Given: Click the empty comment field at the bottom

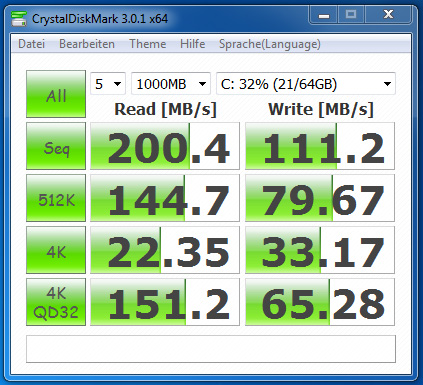Looking at the screenshot, I should (211, 349).
